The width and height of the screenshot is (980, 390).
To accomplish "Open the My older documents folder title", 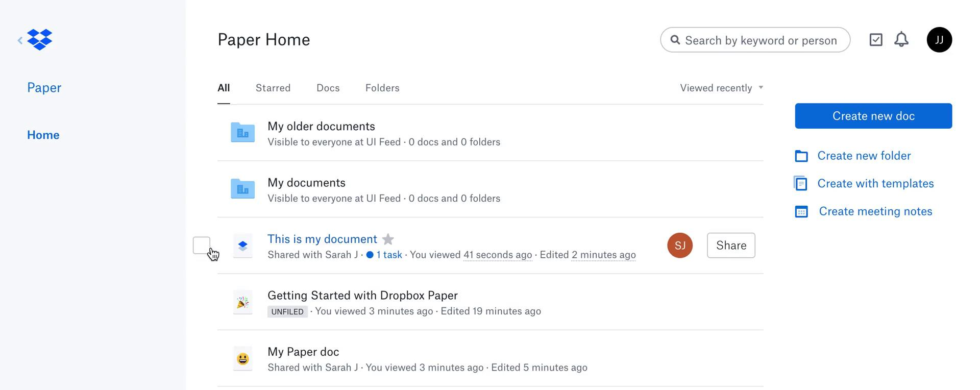I will point(322,126).
